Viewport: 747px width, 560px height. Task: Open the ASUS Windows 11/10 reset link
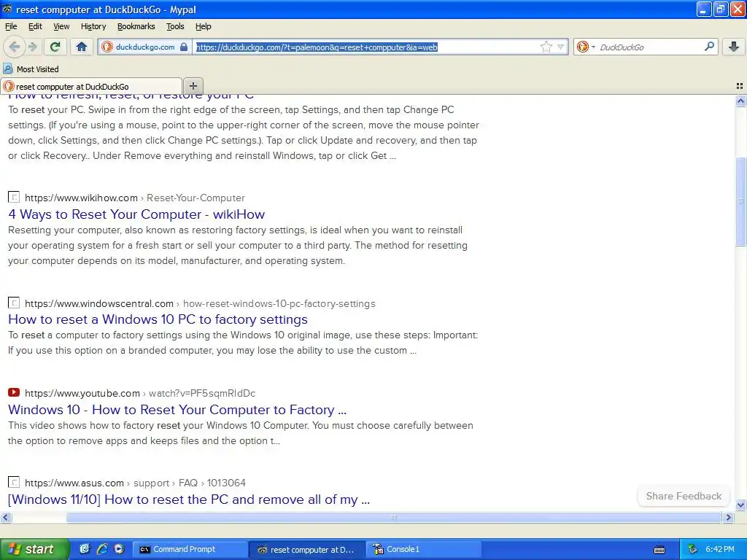[189, 499]
